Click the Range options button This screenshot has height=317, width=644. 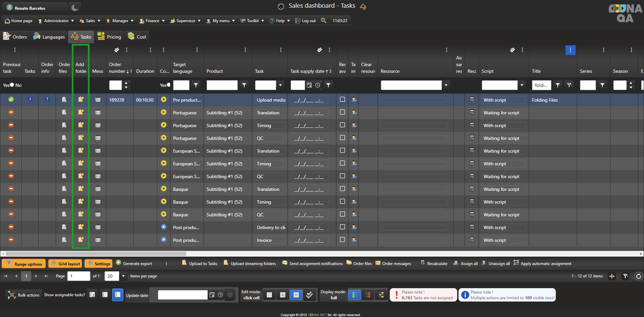(24, 264)
